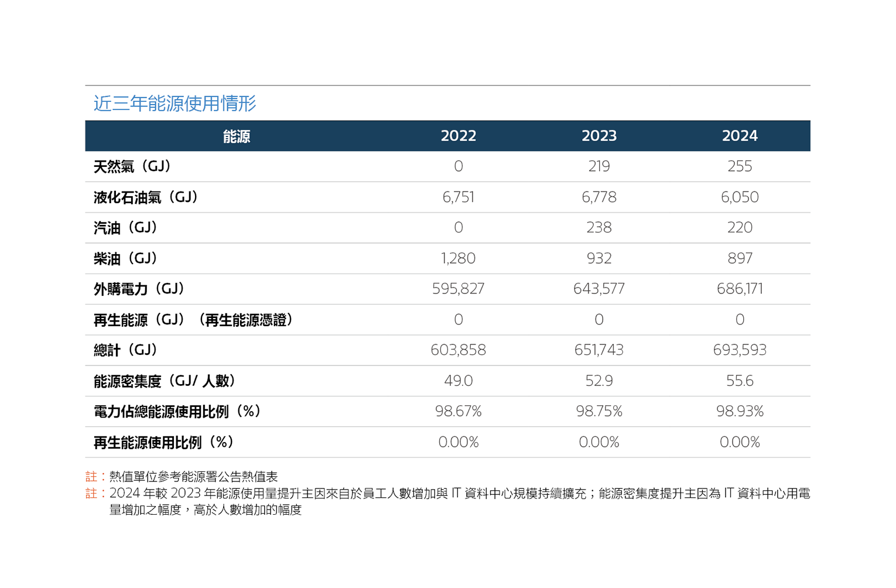Image resolution: width=896 pixels, height=588 pixels.
Task: Click the 總計 2024 value 693,593
Action: tap(739, 350)
